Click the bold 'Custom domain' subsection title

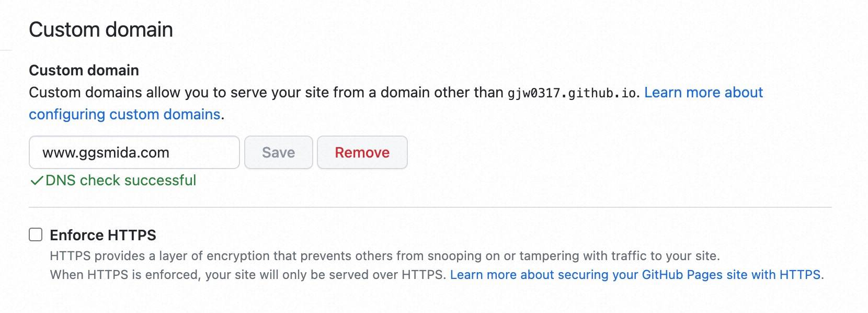(84, 70)
